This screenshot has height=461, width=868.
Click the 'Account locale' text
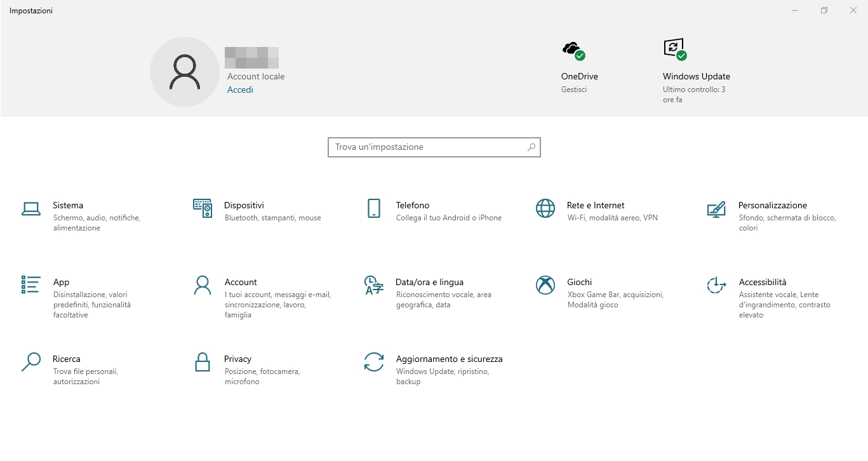coord(256,76)
